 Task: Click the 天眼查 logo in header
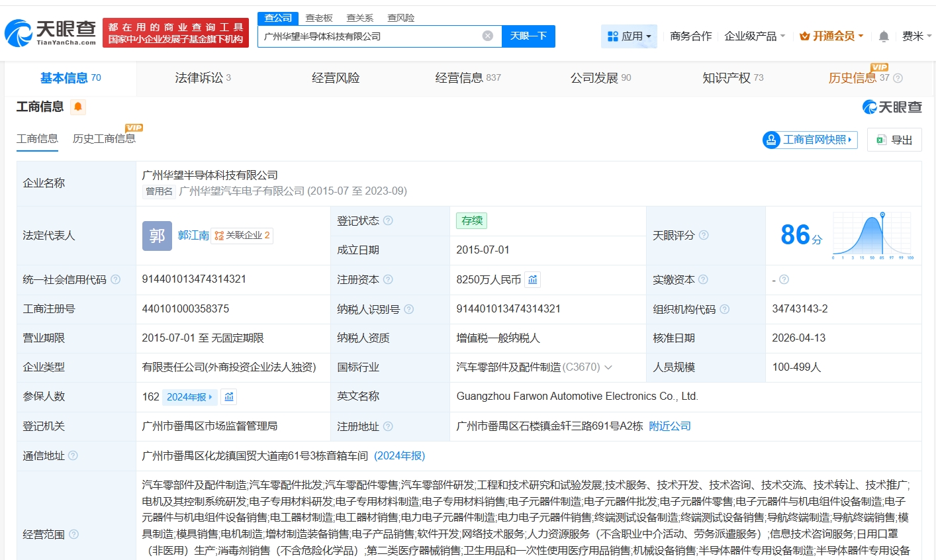[x=51, y=32]
